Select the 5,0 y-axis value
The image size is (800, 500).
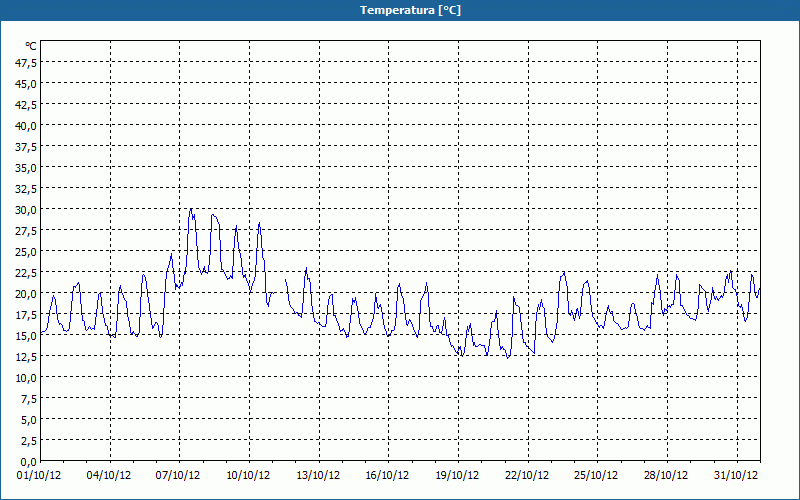click(x=29, y=419)
